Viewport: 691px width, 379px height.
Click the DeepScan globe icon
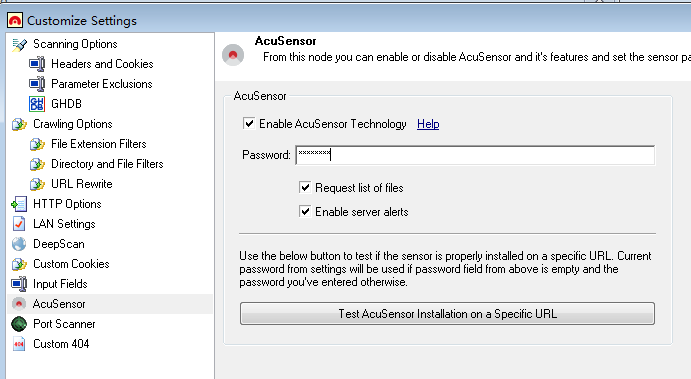(x=19, y=244)
